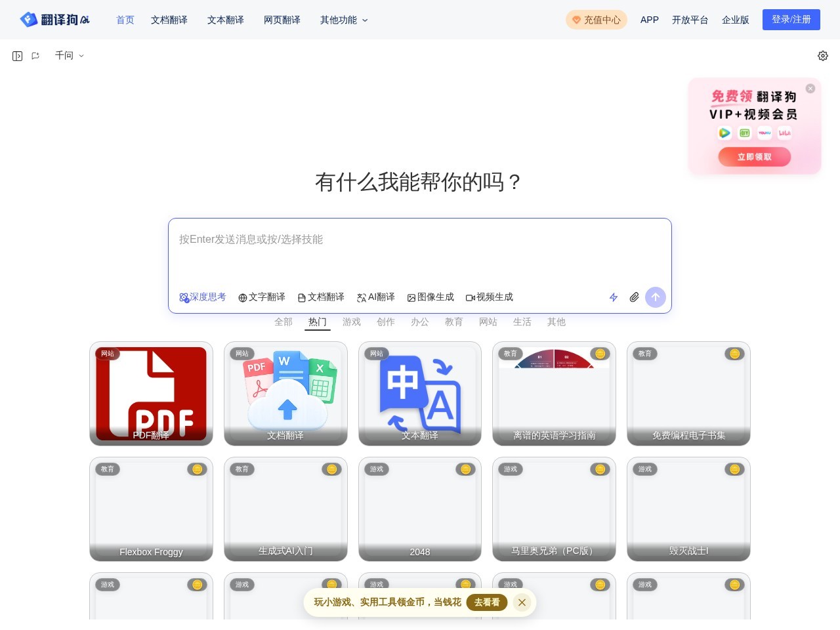Click 立即领取 in the VIP promo
This screenshot has height=630, width=840.
point(755,157)
